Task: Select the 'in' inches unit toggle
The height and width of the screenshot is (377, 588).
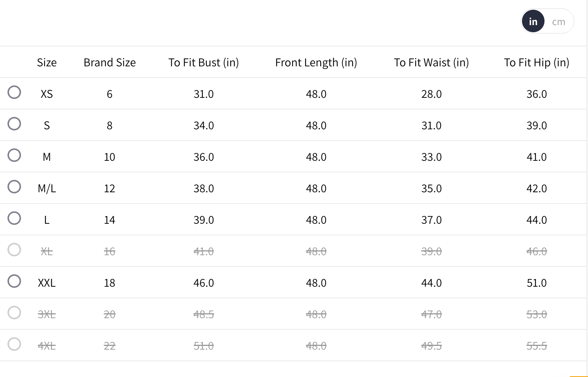Action: click(533, 22)
